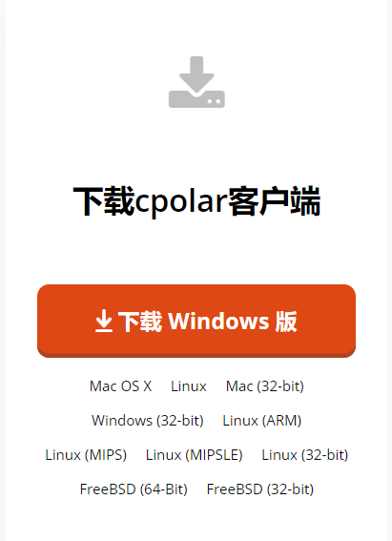This screenshot has width=392, height=541.
Task: Click the gray page margin left of card
Action: point(3,271)
